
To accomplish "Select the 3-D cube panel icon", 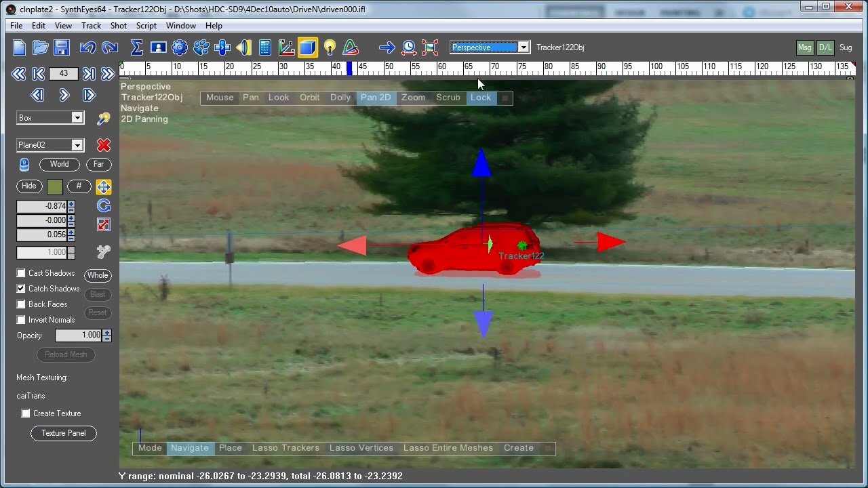I will [x=308, y=47].
